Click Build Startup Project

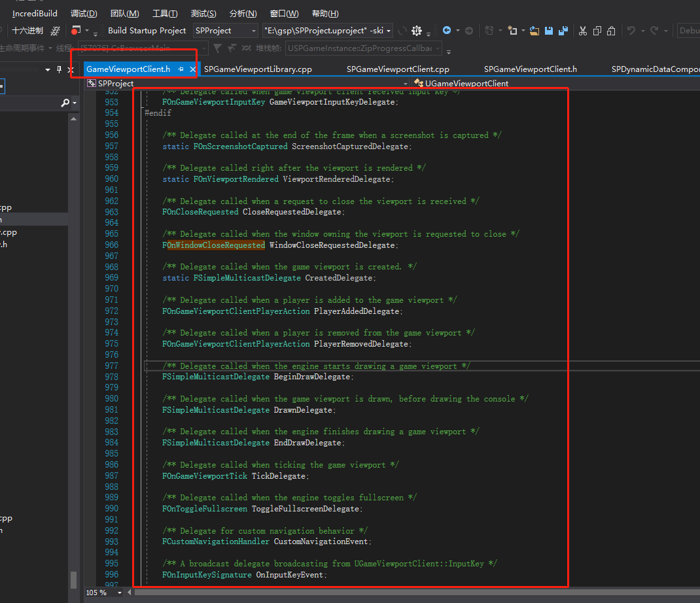click(147, 30)
